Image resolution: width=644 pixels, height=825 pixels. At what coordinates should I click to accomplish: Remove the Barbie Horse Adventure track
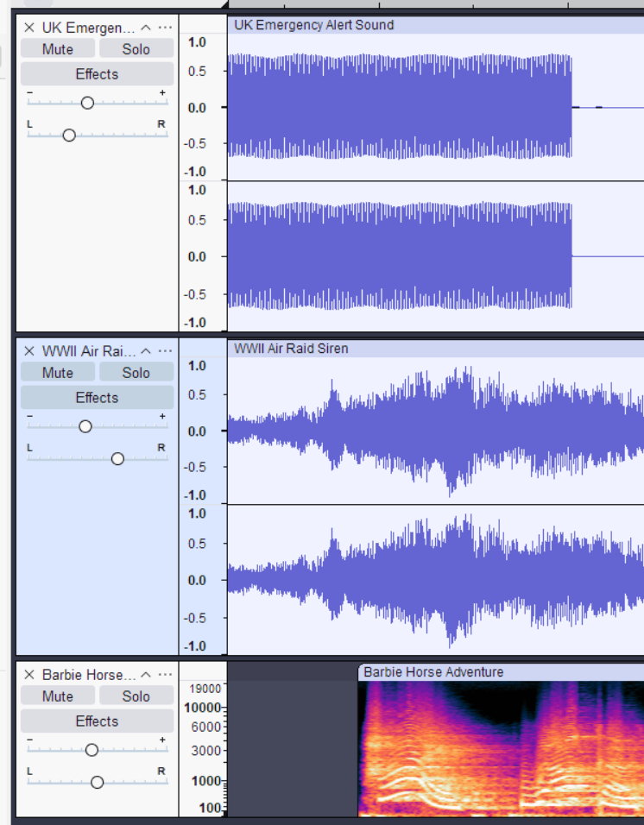(29, 675)
